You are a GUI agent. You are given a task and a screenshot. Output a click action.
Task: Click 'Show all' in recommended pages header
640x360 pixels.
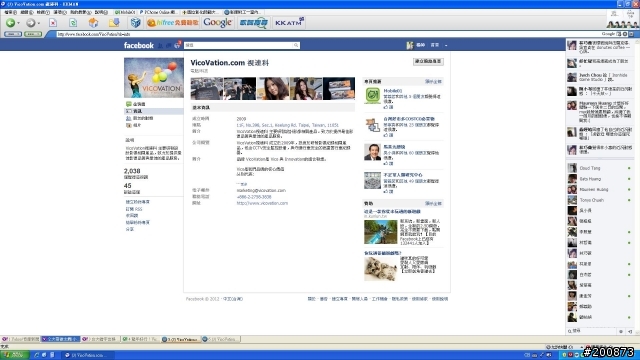click(433, 82)
